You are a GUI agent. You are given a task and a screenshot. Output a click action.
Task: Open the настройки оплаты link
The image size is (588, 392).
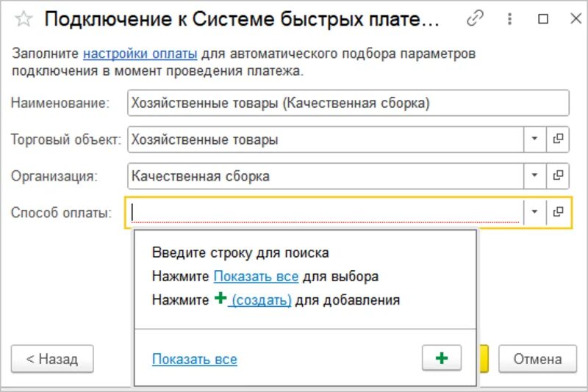coord(140,54)
